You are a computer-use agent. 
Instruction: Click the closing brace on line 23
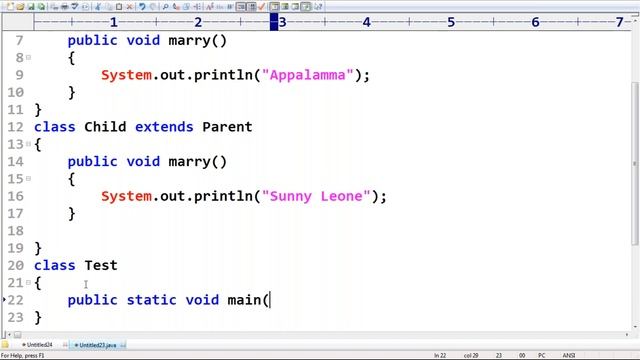pos(38,318)
